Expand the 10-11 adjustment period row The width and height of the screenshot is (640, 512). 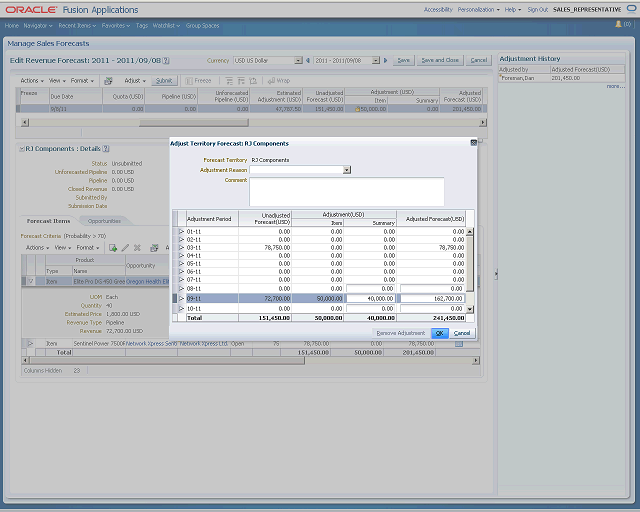pyautogui.click(x=182, y=309)
